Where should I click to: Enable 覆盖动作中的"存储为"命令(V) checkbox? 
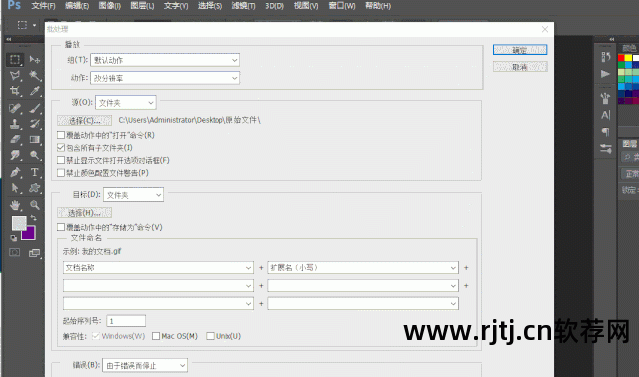[x=61, y=227]
